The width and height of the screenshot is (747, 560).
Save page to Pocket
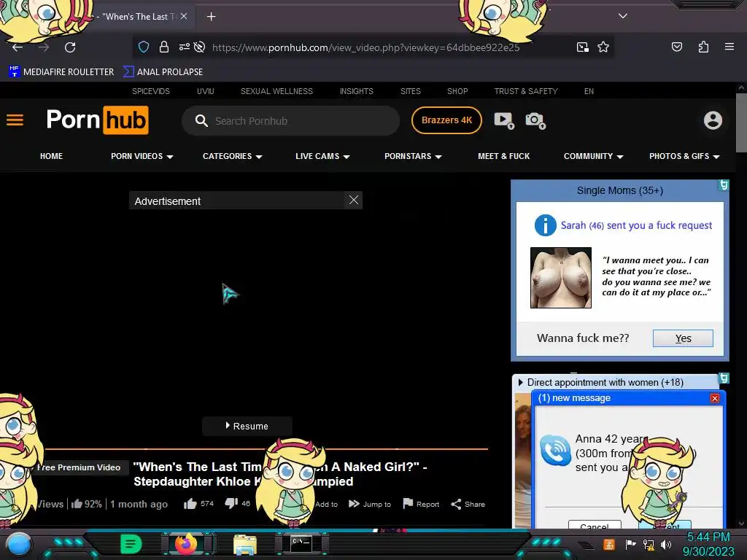tap(676, 47)
